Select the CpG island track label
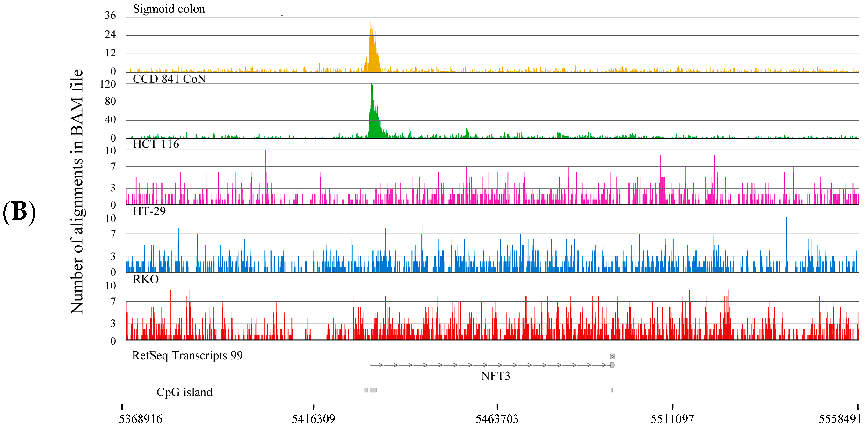The height and width of the screenshot is (427, 868). pyautogui.click(x=184, y=392)
